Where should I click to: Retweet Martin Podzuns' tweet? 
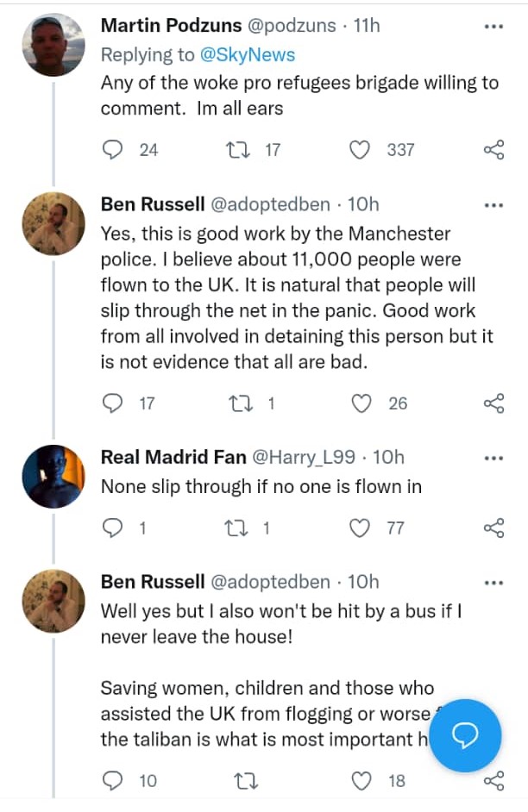[x=235, y=150]
